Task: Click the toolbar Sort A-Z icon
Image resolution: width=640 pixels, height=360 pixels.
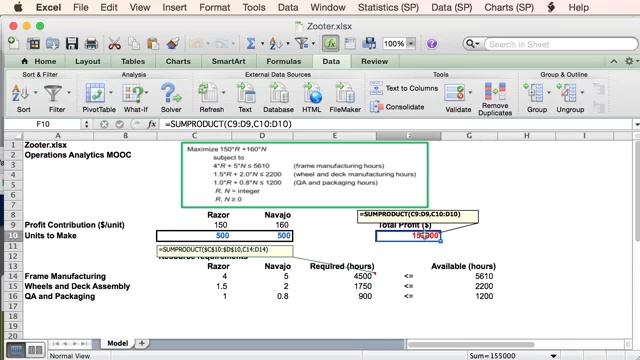Action: [276, 43]
